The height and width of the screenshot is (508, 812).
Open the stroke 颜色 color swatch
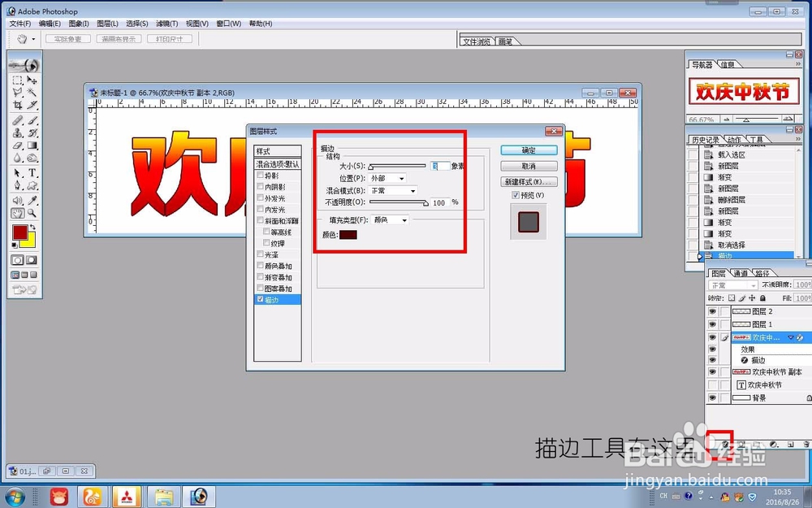pos(348,235)
